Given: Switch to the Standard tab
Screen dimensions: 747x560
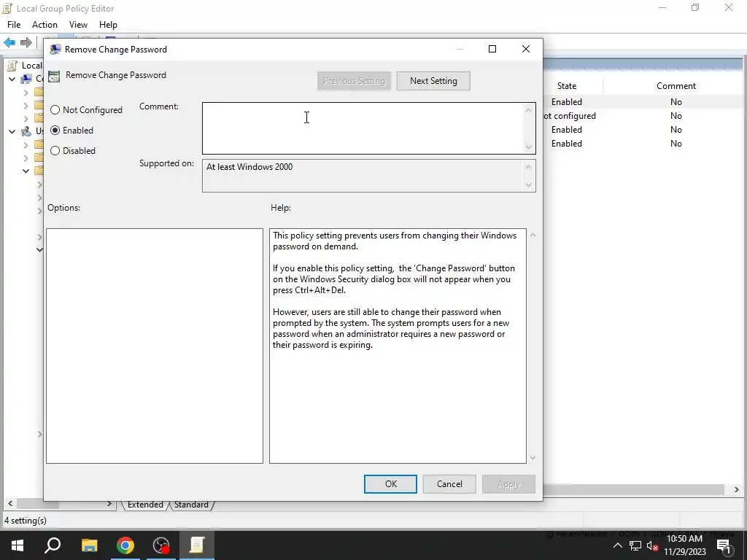Looking at the screenshot, I should [191, 505].
